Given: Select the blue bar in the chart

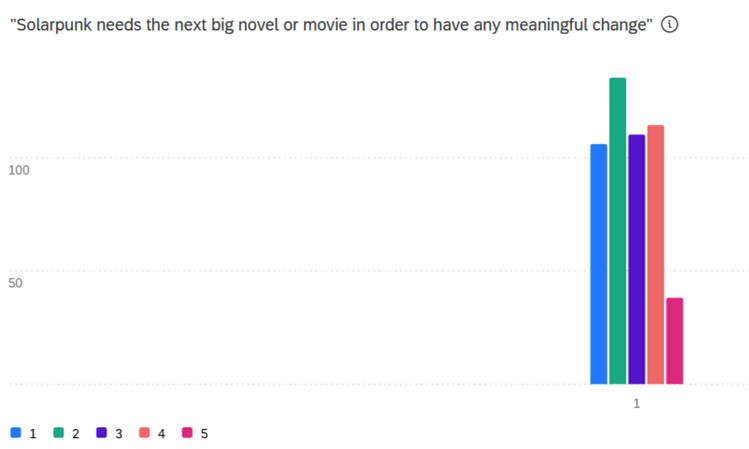Looking at the screenshot, I should click(598, 265).
